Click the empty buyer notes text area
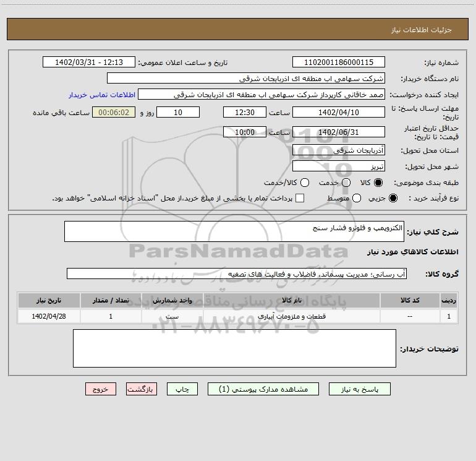 tap(234, 348)
